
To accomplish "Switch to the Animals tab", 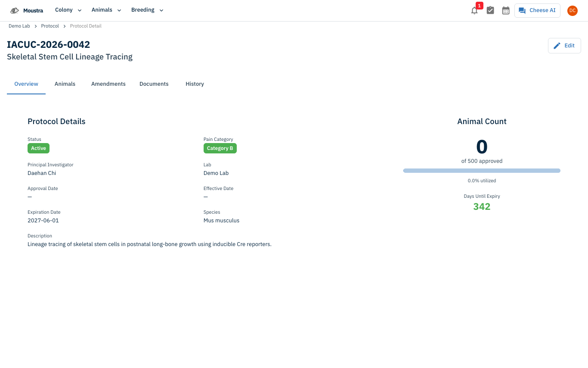I will click(65, 84).
